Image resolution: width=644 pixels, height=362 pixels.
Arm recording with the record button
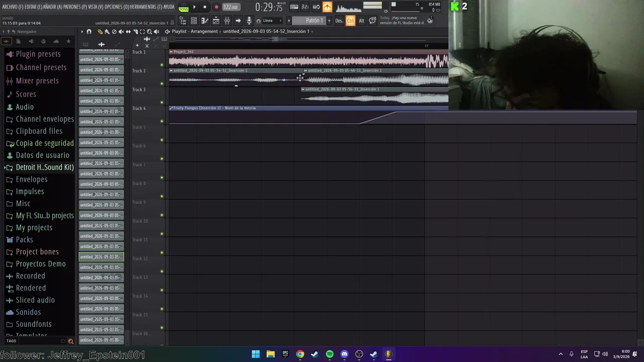point(216,7)
